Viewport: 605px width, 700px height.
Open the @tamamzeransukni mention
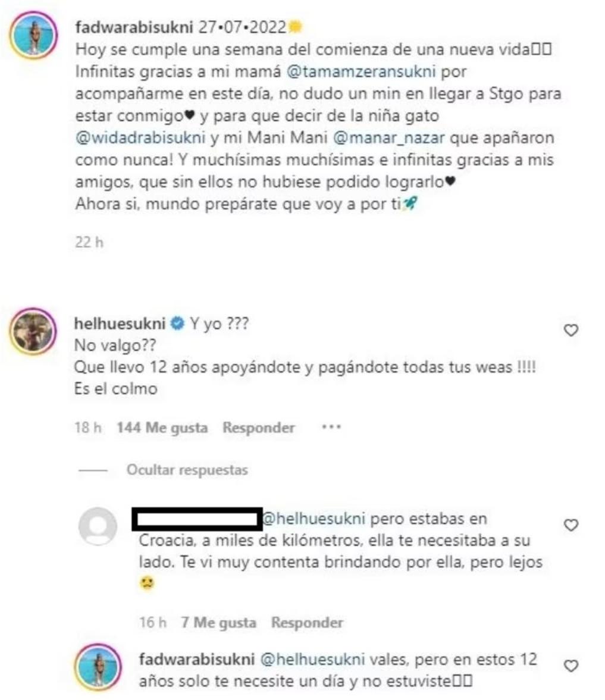coord(361,71)
